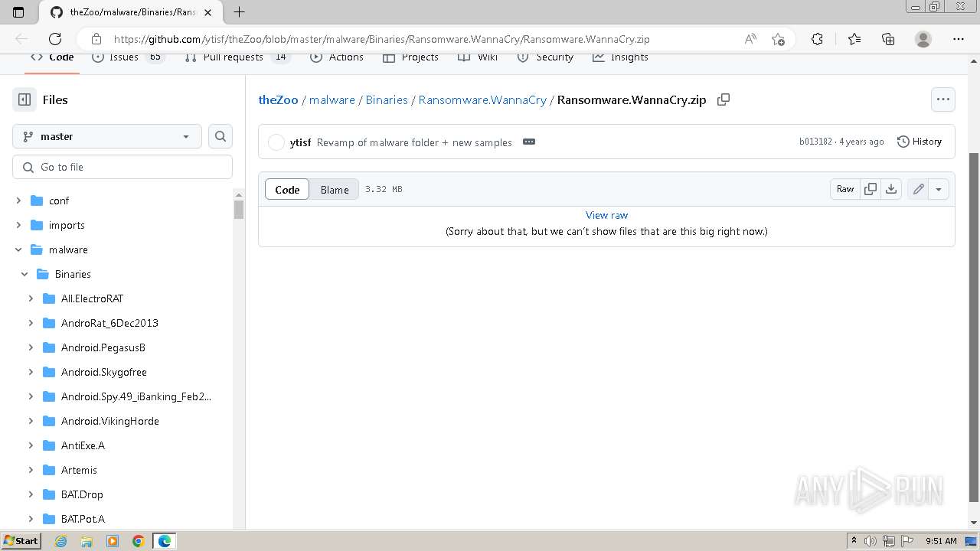Open ytisf author avatar
The height and width of the screenshot is (551, 980).
point(276,142)
